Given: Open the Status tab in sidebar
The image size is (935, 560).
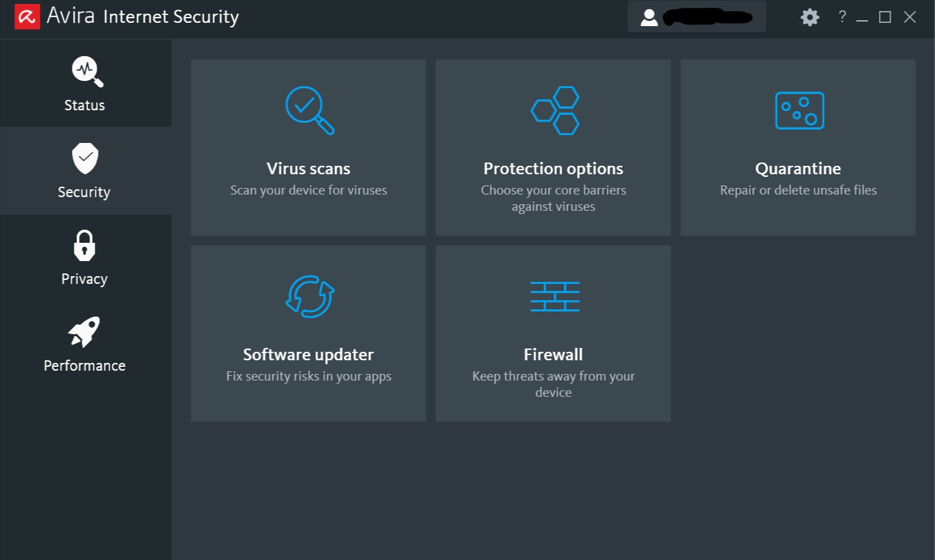Looking at the screenshot, I should [x=85, y=84].
